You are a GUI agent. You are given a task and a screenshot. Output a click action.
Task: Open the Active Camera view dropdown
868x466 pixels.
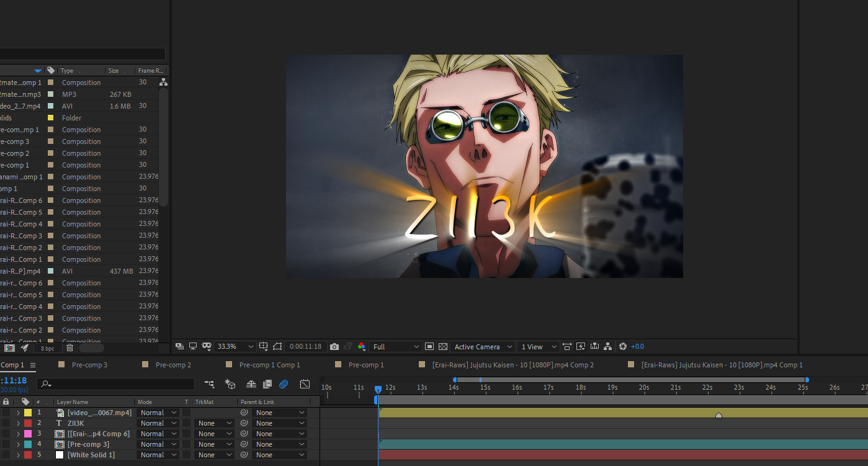click(483, 347)
